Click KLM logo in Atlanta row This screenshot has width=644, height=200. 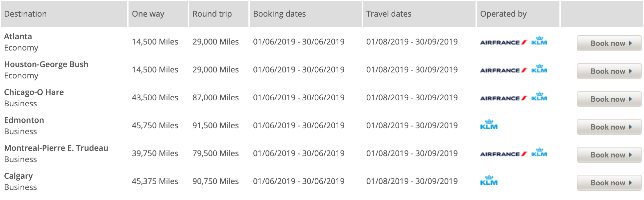point(539,41)
